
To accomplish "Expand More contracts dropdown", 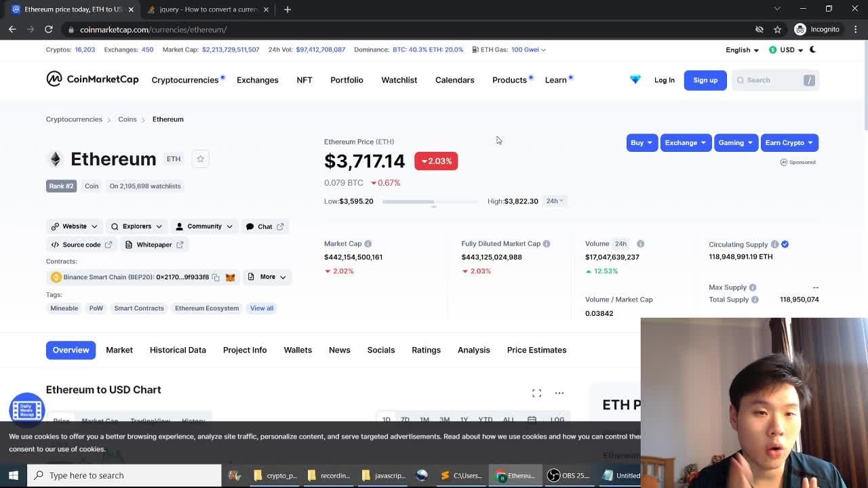I will 267,277.
